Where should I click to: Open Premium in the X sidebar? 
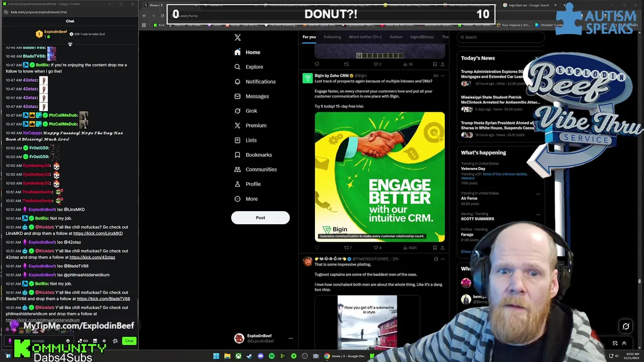[251, 125]
